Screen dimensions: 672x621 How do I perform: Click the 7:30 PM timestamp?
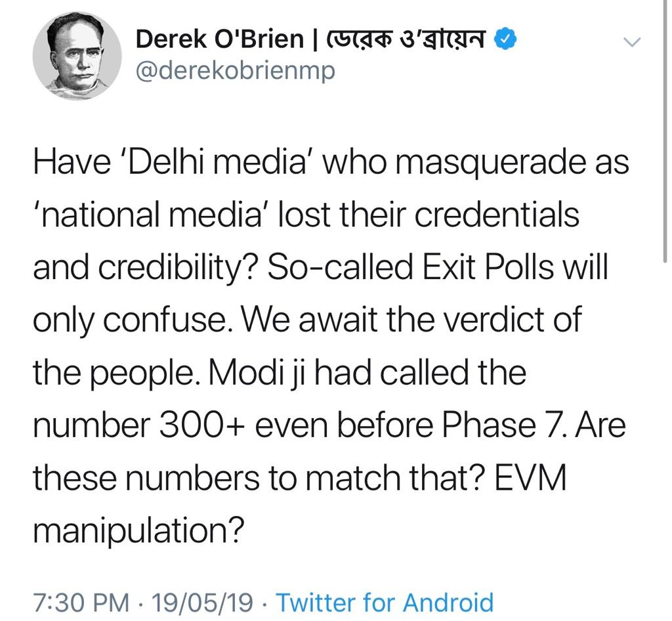click(81, 603)
